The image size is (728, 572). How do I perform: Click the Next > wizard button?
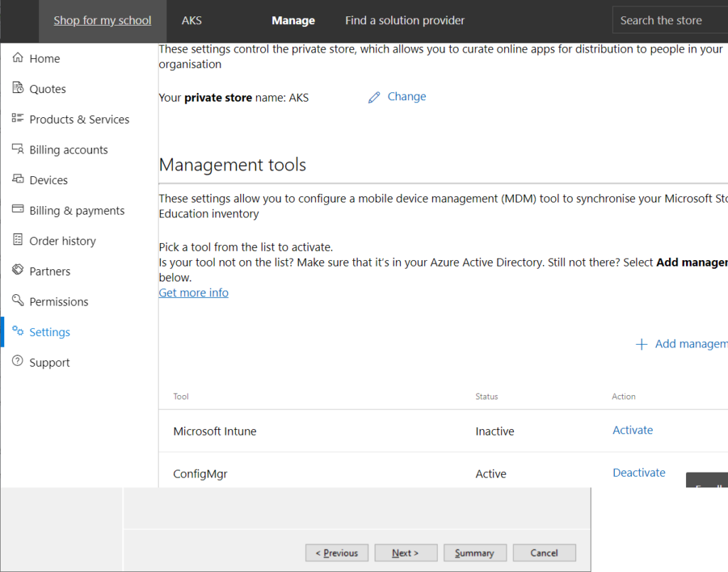[x=405, y=553]
